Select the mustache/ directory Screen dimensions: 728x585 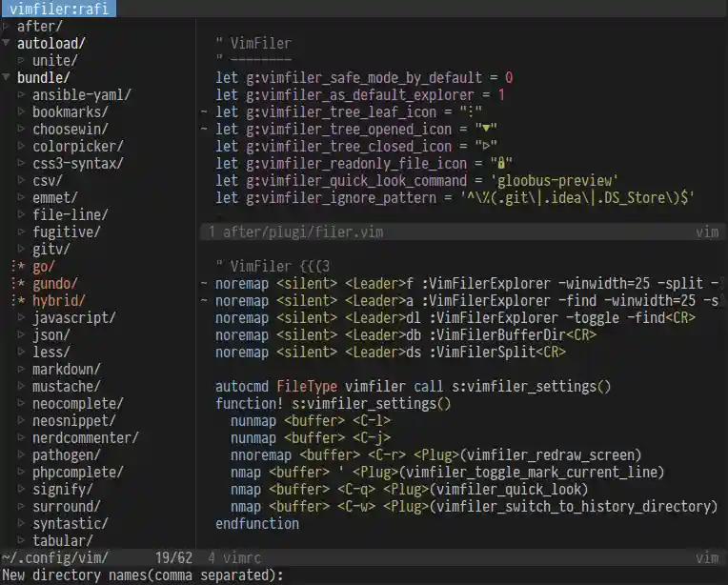(x=67, y=386)
